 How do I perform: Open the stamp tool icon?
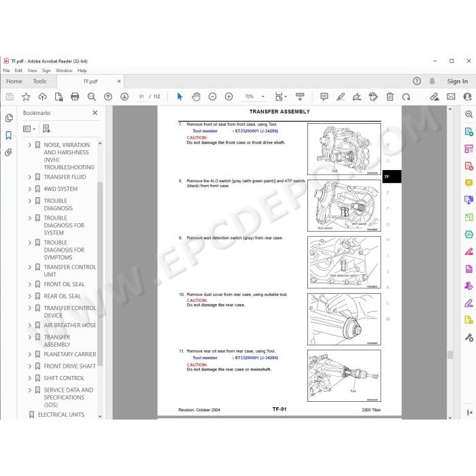click(x=373, y=97)
